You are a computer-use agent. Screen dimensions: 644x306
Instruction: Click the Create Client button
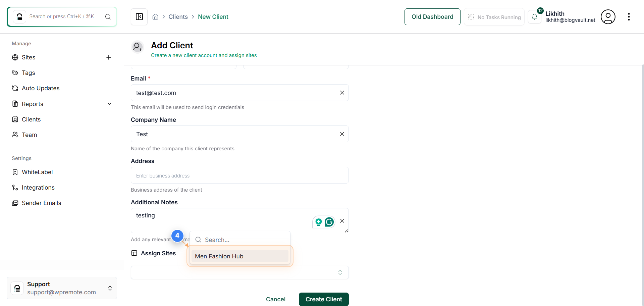[x=323, y=299]
